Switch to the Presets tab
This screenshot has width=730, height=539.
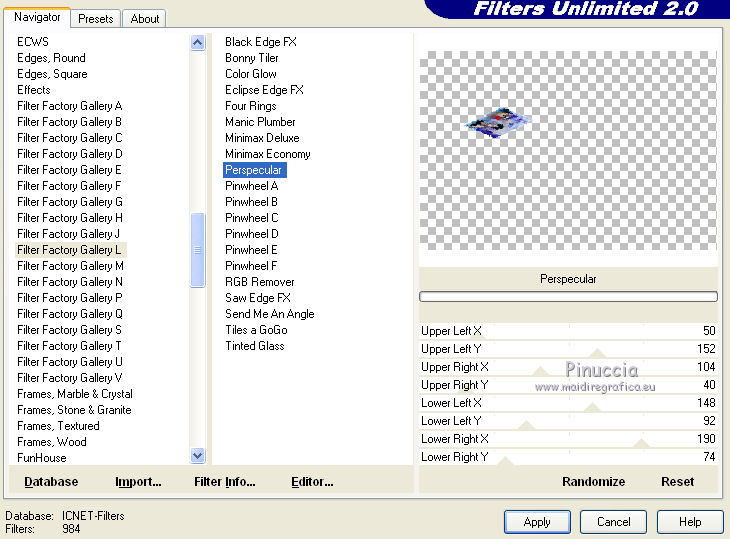(x=95, y=19)
